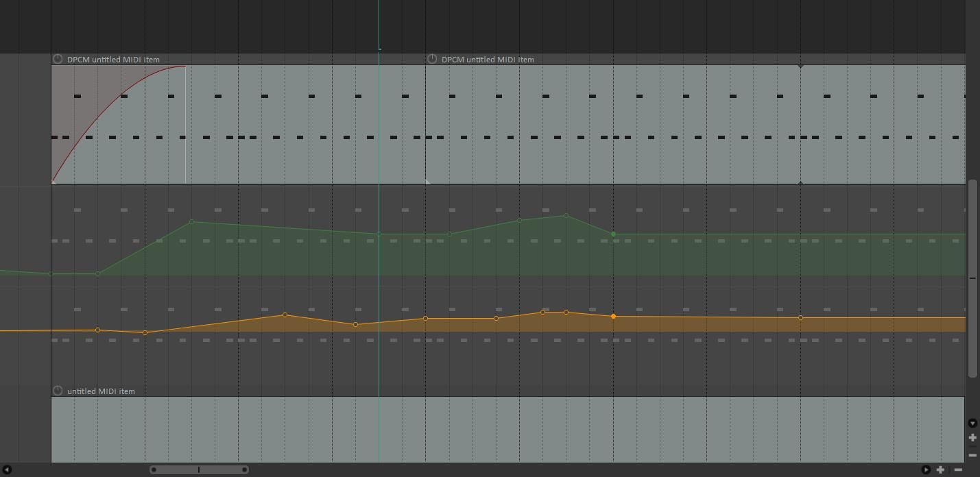The width and height of the screenshot is (980, 477).
Task: Click the clock icon on the second DPCM MIDI item
Action: (433, 60)
